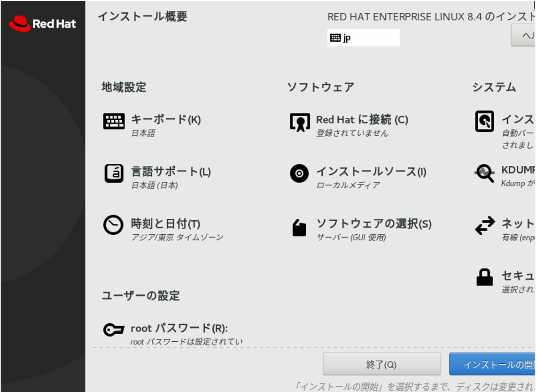Image resolution: width=536 pixels, height=392 pixels.
Task: Click the clock icon for 時刻と日付
Action: click(x=113, y=224)
